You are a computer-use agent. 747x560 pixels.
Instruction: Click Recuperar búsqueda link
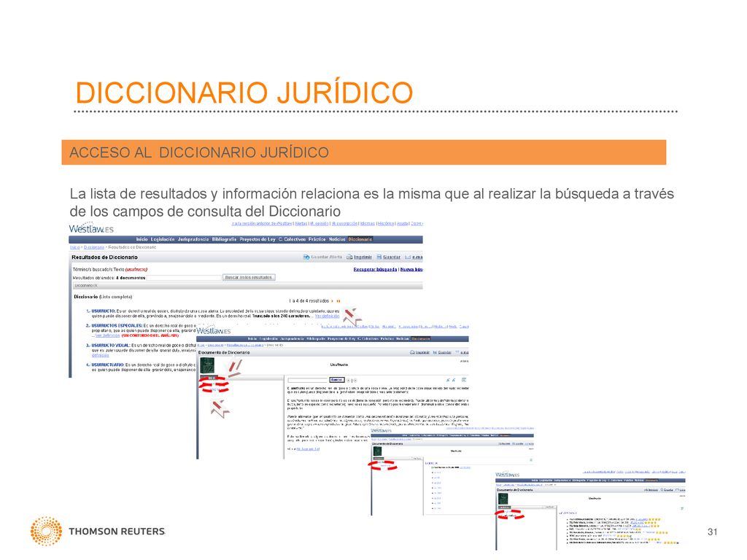(375, 270)
